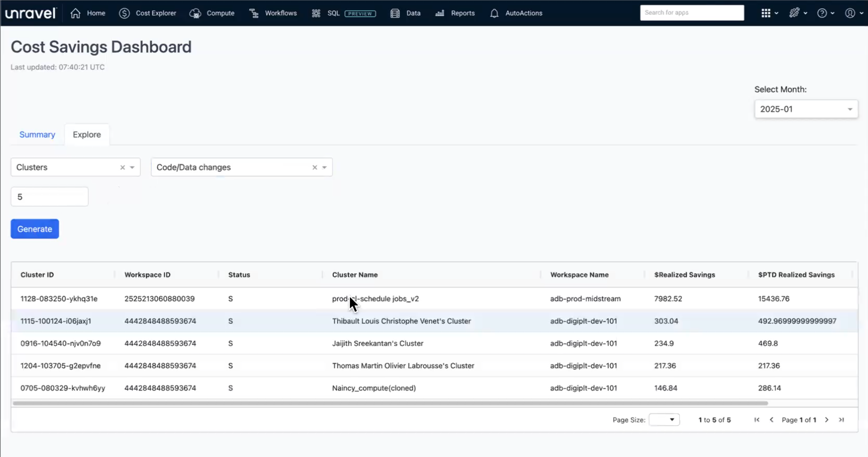Sort by $Realized Savings column header

coord(684,275)
